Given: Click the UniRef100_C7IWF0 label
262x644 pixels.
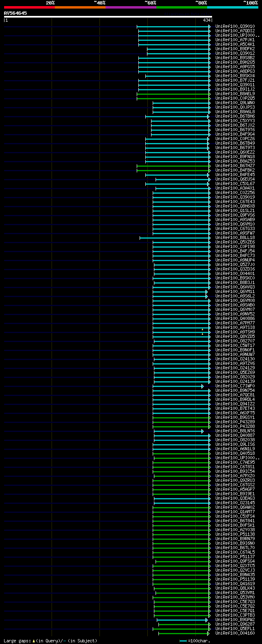Looking at the screenshot, I should [x=235, y=386].
